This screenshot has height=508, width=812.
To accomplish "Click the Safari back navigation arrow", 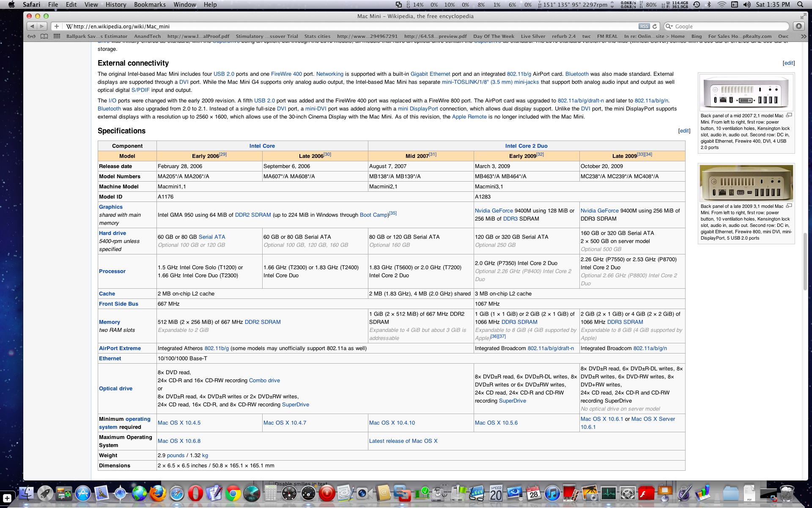I will coord(32,26).
